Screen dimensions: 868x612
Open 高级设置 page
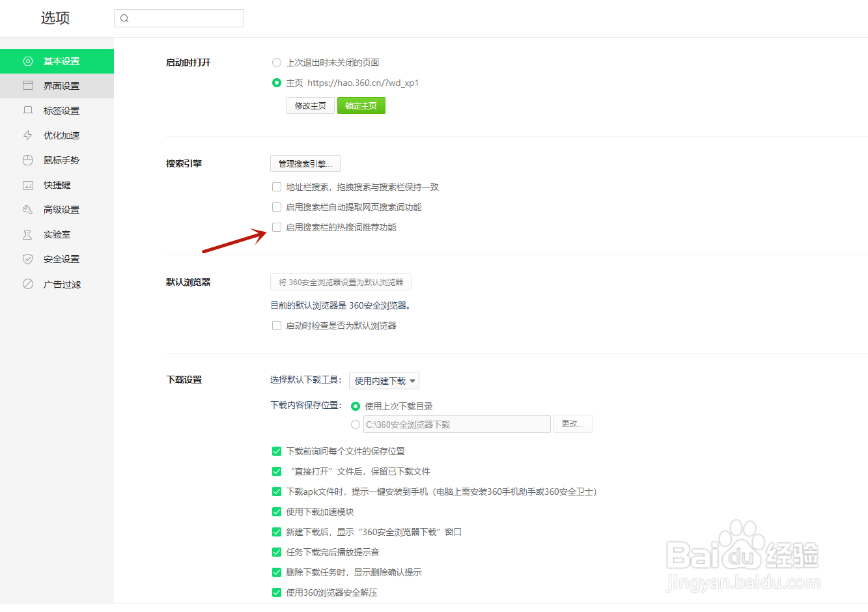(x=57, y=210)
